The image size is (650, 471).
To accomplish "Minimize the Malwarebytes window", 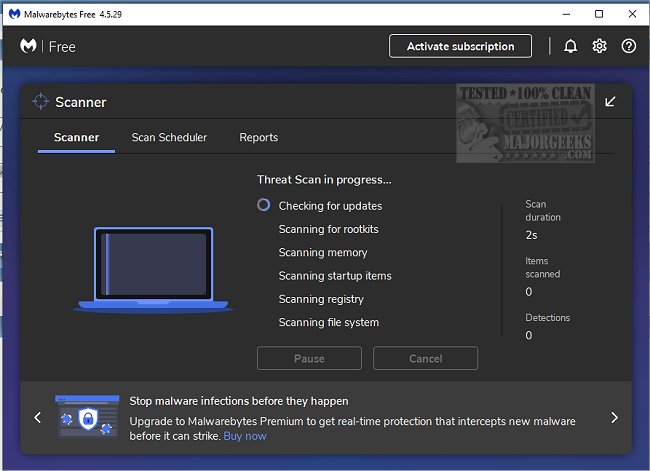I will click(x=566, y=14).
